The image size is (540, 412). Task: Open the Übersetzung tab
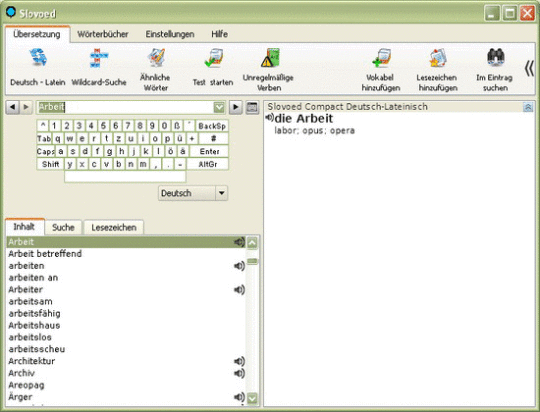click(37, 34)
